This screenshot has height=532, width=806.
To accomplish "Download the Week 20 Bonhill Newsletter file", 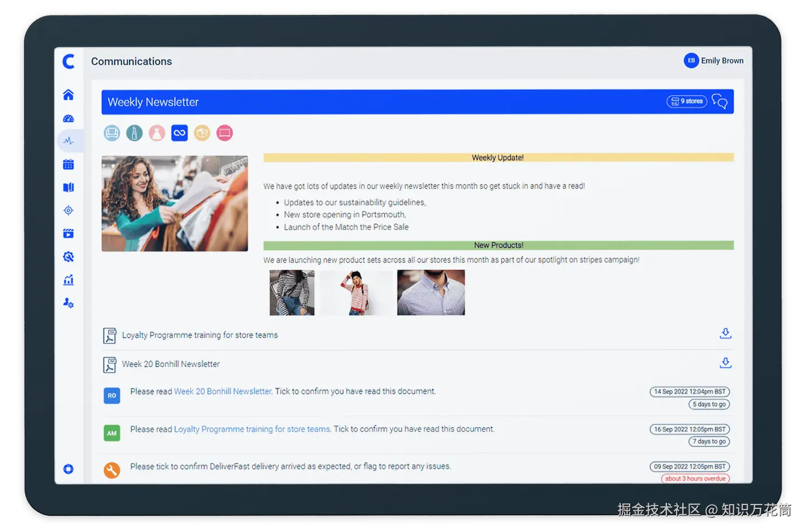I will pos(725,362).
